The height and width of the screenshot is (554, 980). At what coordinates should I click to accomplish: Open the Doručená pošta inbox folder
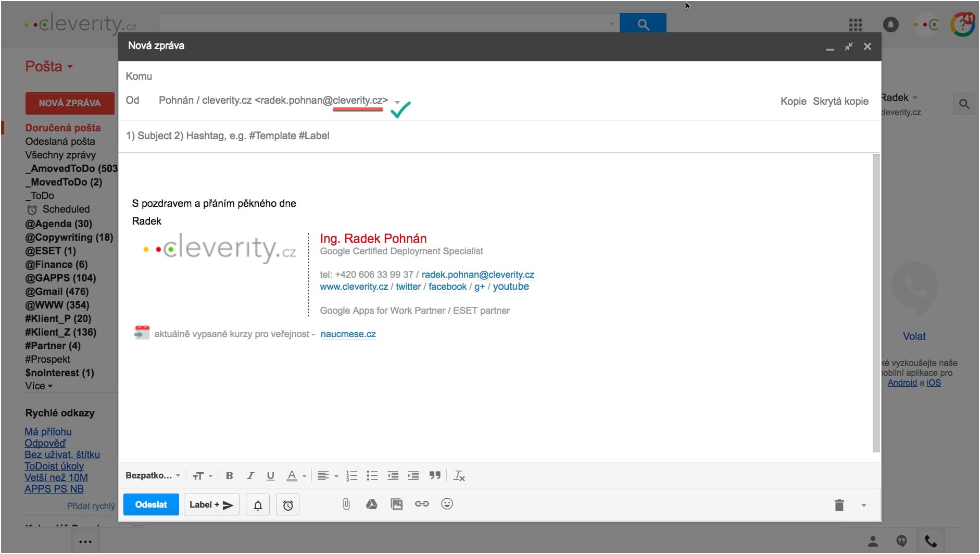point(63,128)
